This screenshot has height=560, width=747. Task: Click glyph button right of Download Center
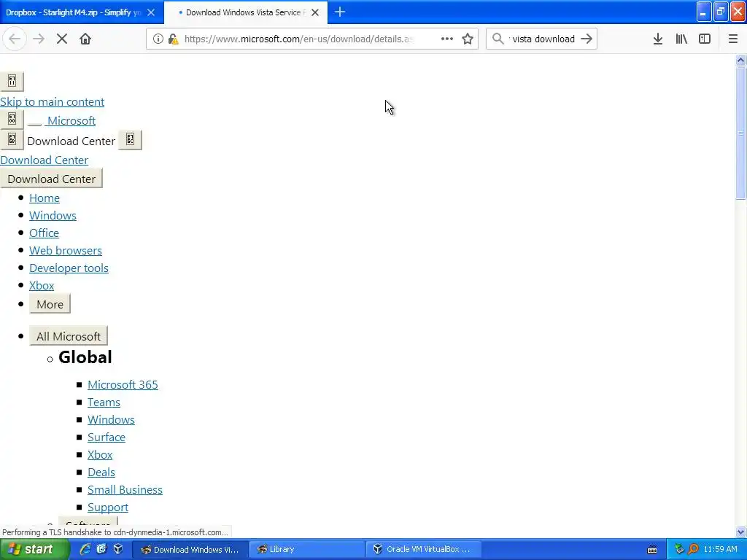click(x=130, y=139)
